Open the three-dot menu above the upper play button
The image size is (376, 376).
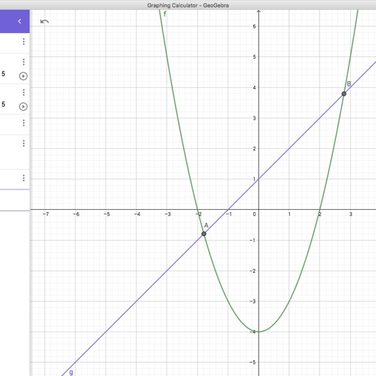click(23, 62)
